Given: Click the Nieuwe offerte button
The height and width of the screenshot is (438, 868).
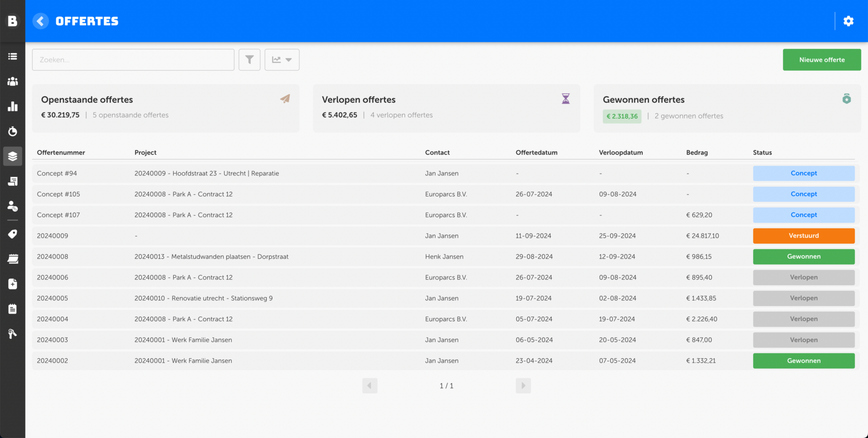Looking at the screenshot, I should pyautogui.click(x=821, y=60).
